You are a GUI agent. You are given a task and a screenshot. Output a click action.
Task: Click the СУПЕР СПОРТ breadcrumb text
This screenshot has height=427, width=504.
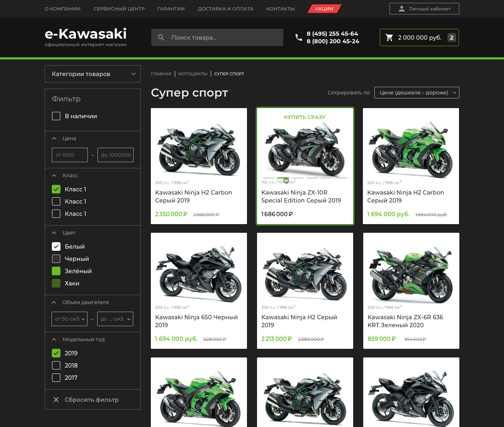229,74
